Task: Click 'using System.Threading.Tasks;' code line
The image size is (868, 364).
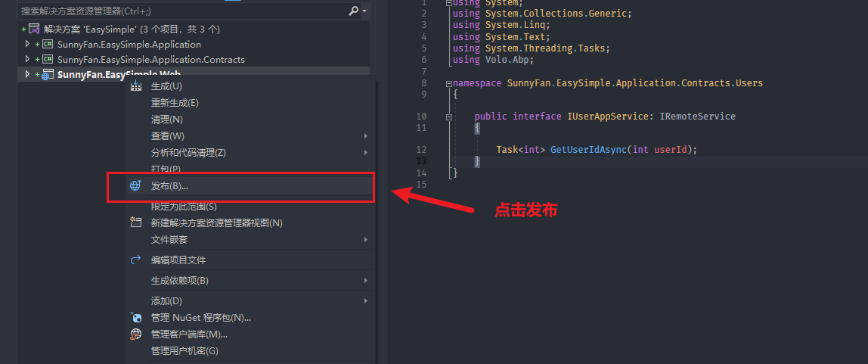Action: [531, 48]
